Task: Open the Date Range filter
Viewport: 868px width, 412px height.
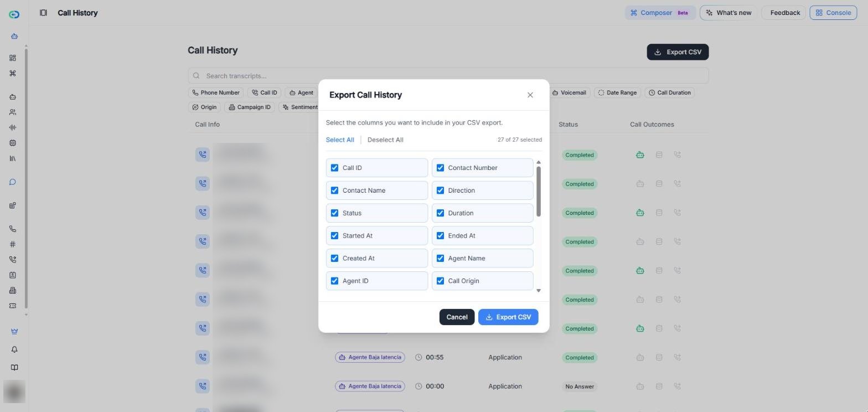Action: tap(617, 92)
